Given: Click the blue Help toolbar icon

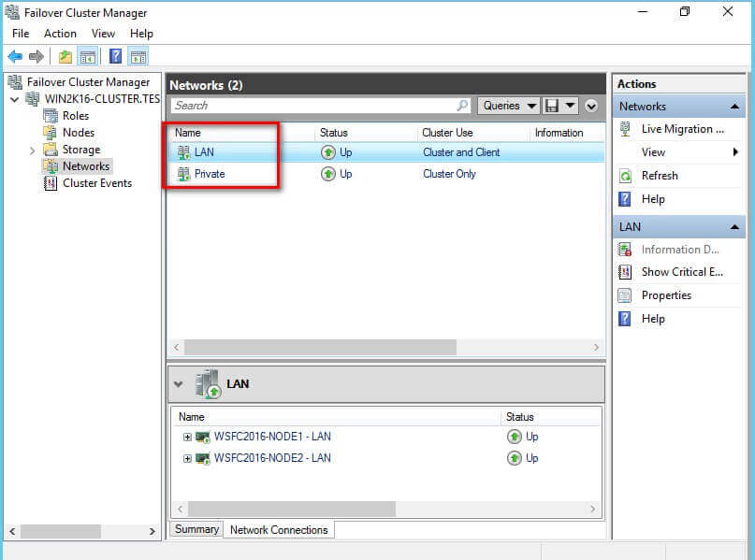Looking at the screenshot, I should point(116,56).
